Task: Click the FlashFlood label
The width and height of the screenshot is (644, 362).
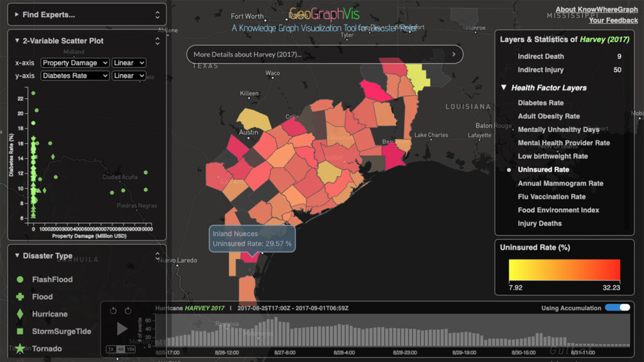Action: (52, 280)
